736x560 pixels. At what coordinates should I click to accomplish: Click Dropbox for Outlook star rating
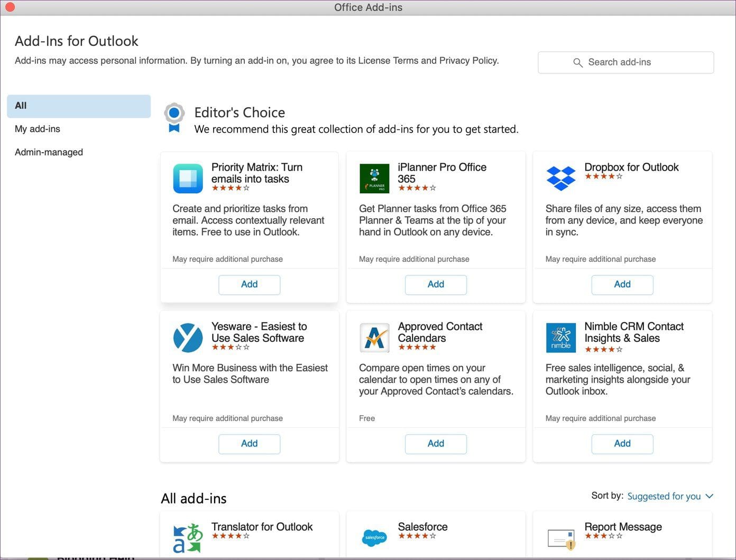click(604, 176)
